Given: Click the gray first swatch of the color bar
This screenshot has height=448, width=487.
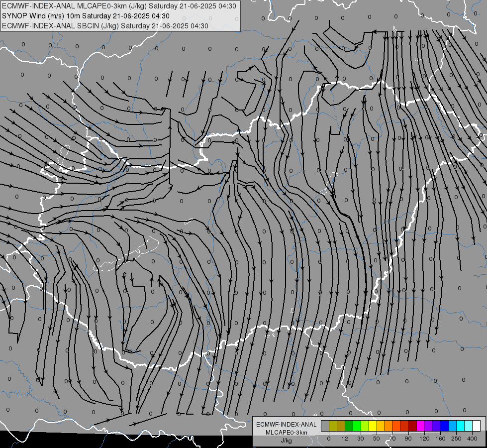Looking at the screenshot, I should 325,426.
